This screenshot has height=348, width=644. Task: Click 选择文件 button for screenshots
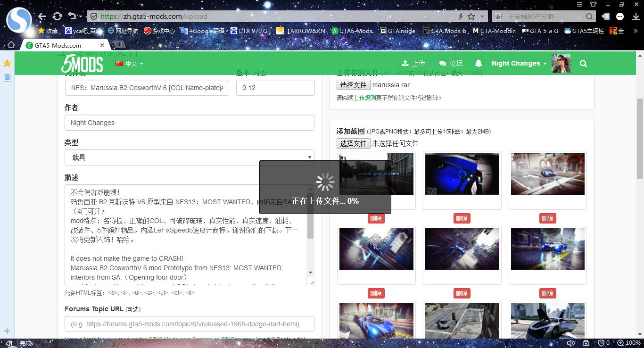[353, 143]
